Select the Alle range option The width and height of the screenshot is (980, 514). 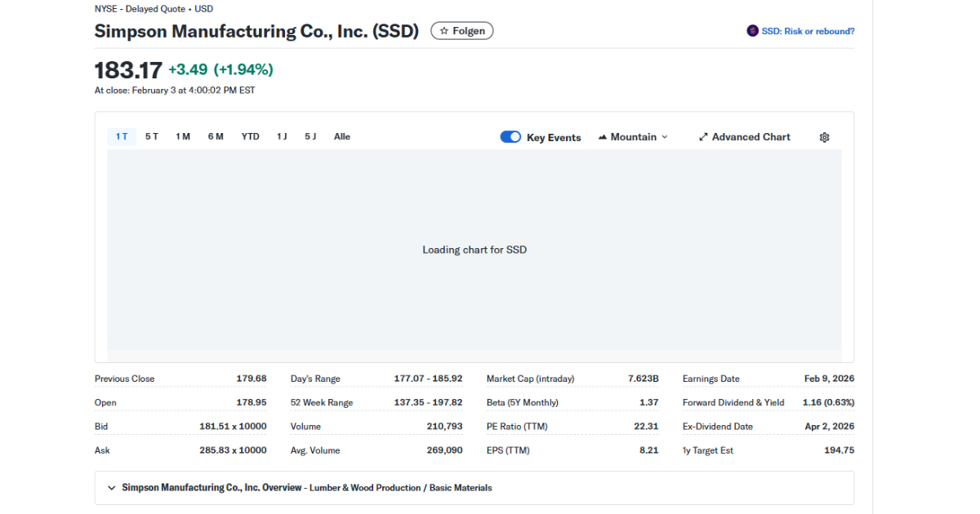(341, 136)
